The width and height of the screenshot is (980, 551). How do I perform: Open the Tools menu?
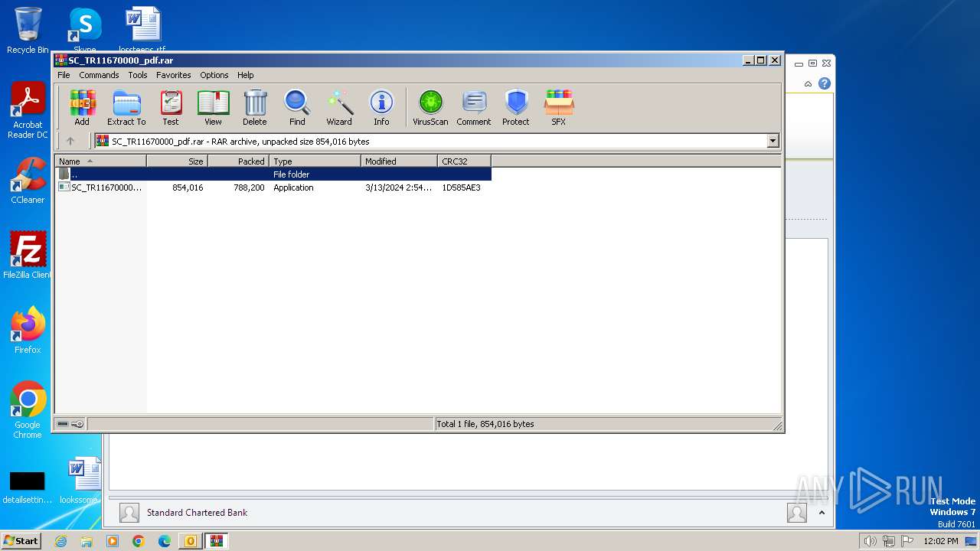pyautogui.click(x=138, y=75)
